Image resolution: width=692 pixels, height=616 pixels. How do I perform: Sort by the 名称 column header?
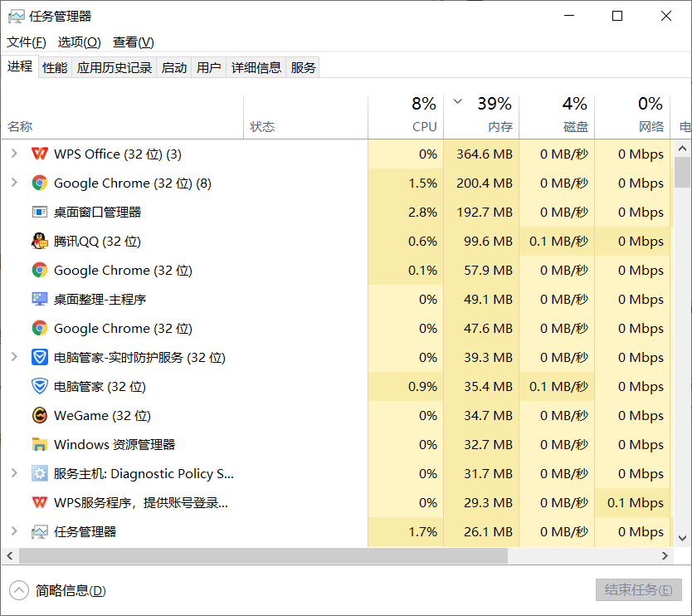(122, 117)
